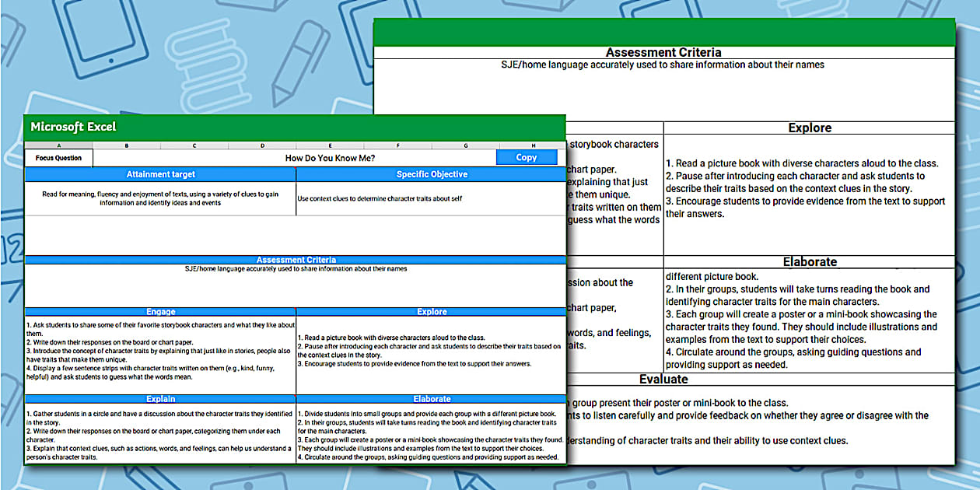Viewport: 980px width, 490px height.
Task: Select column A header
Action: pos(59,145)
